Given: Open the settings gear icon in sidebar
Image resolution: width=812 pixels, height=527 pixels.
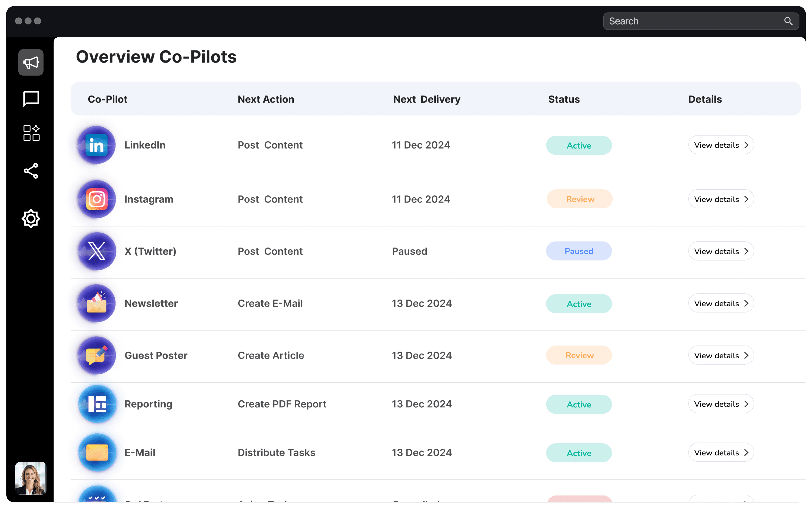Looking at the screenshot, I should [x=31, y=218].
